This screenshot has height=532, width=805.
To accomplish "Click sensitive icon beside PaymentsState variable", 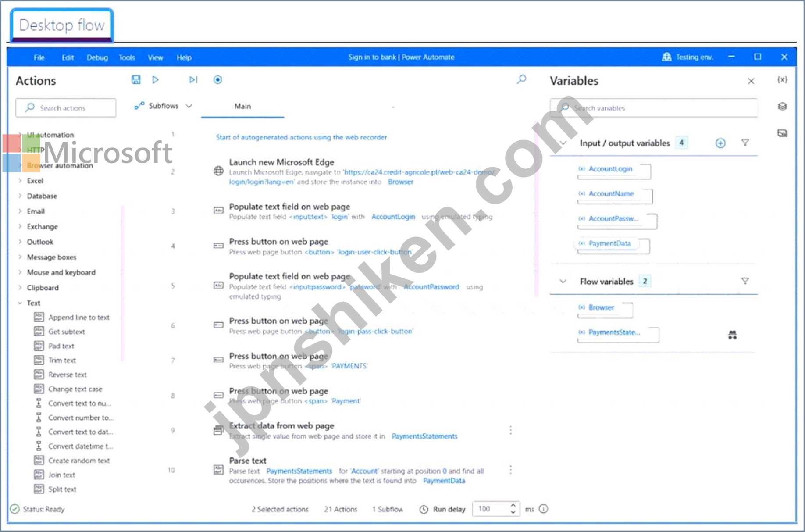I will [x=732, y=335].
